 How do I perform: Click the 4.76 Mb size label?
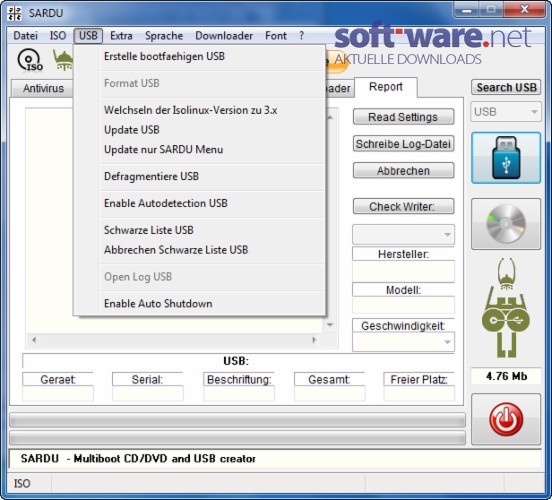click(506, 376)
